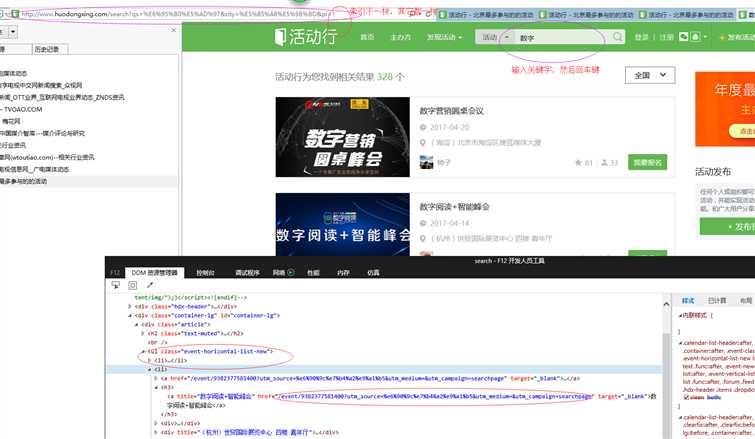Switch to the 仿真 tab
This screenshot has width=755, height=439.
coord(373,272)
